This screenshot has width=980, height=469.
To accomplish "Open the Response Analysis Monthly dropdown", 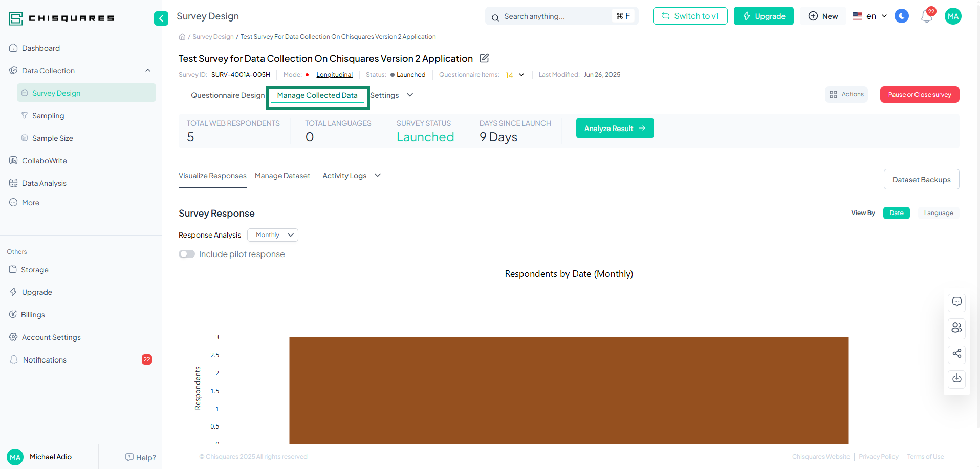I will click(272, 234).
